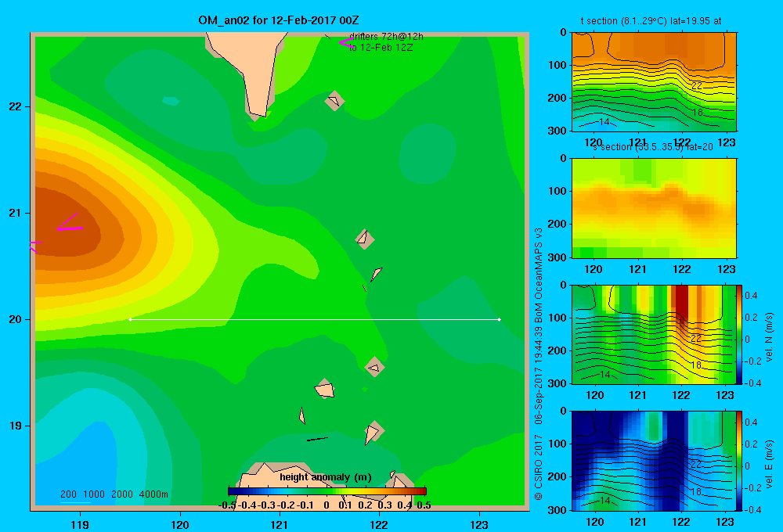Click the magenta drifter arrow in the orange eddy
Screen dimensions: 783x532
click(70, 223)
